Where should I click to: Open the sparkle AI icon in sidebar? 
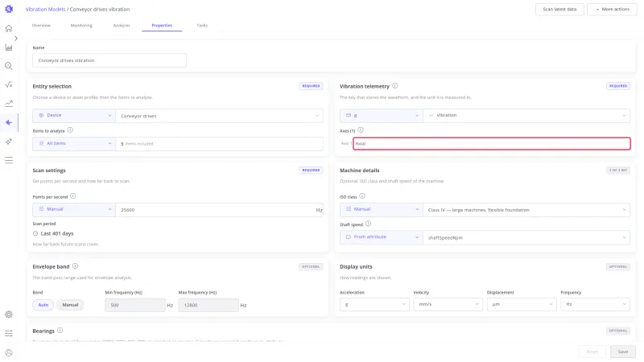pos(9,142)
